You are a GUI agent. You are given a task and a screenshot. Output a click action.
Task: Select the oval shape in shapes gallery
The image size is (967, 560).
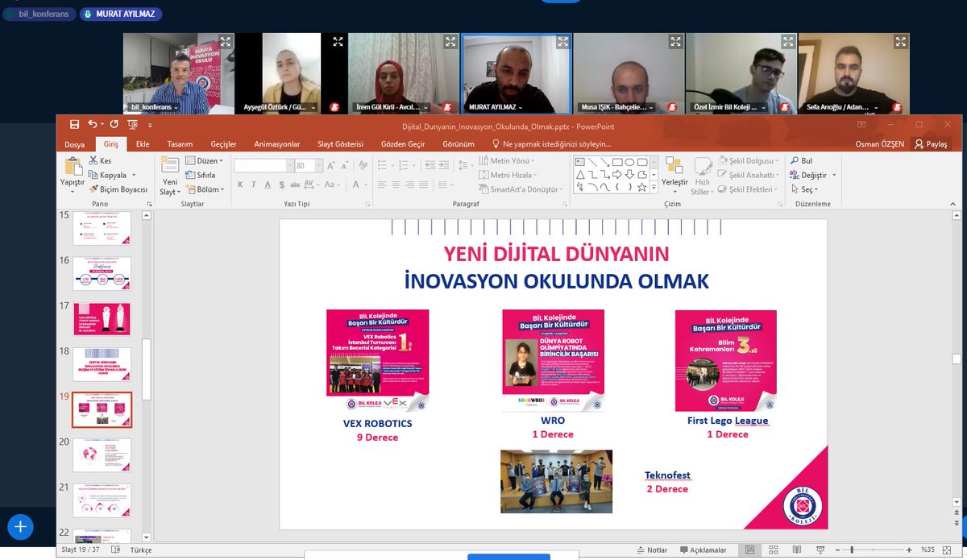(629, 161)
